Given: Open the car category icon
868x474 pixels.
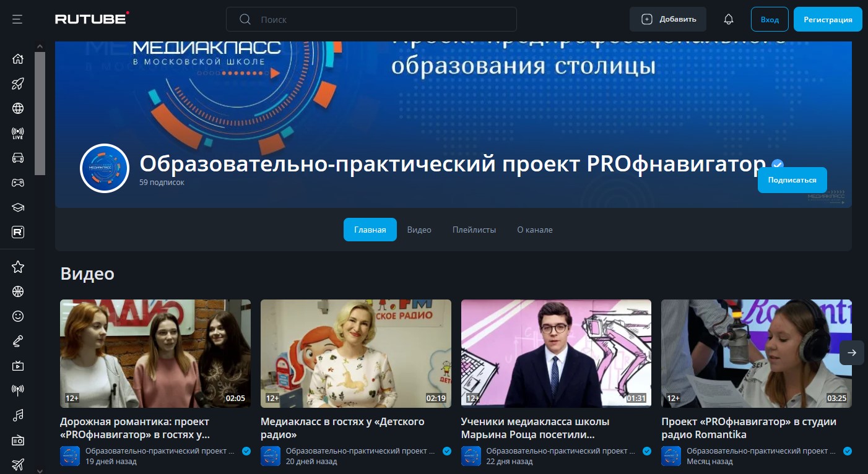Looking at the screenshot, I should (x=18, y=158).
